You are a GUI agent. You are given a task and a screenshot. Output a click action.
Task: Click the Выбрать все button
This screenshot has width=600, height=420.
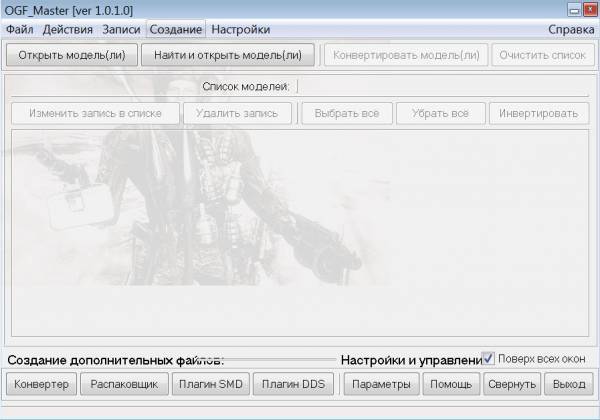[347, 113]
